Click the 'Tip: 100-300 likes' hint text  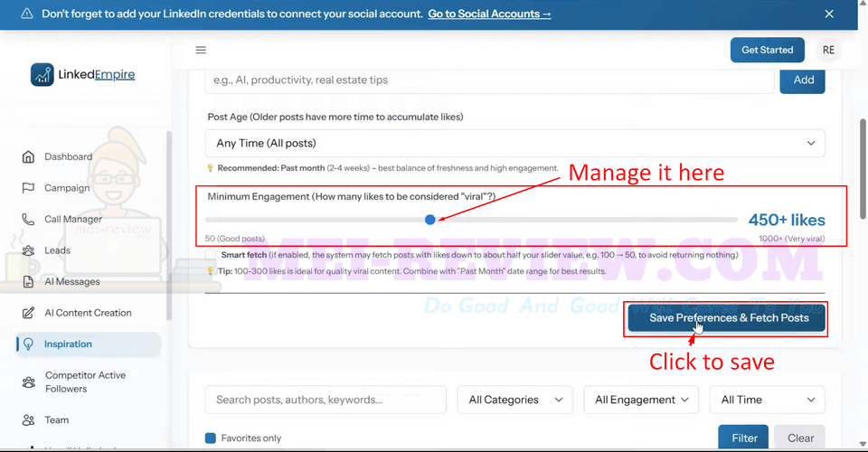412,271
